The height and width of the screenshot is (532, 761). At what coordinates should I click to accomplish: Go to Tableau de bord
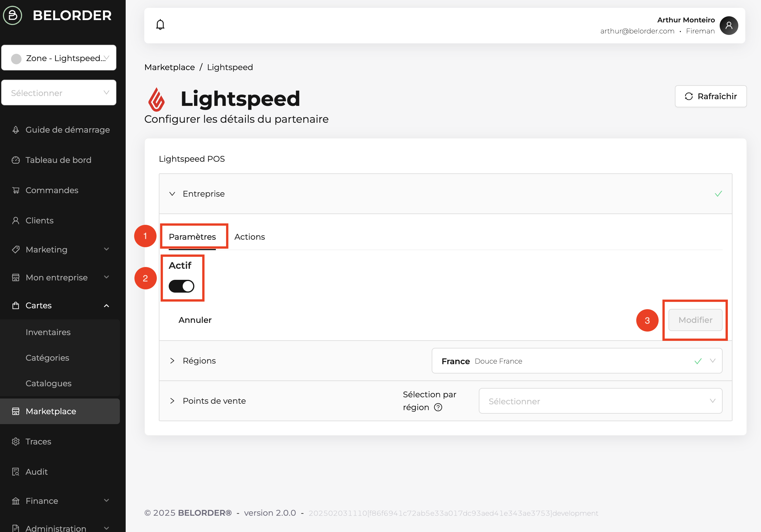(x=60, y=160)
